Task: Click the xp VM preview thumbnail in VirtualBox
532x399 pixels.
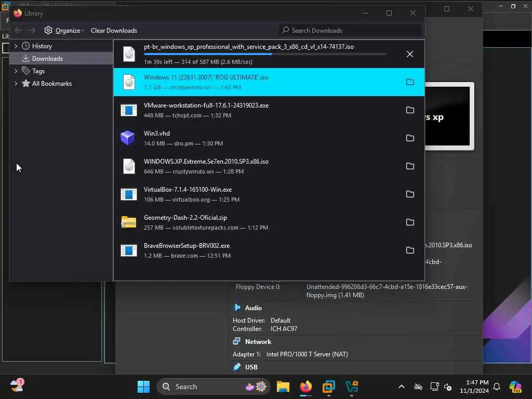Action: (x=448, y=116)
